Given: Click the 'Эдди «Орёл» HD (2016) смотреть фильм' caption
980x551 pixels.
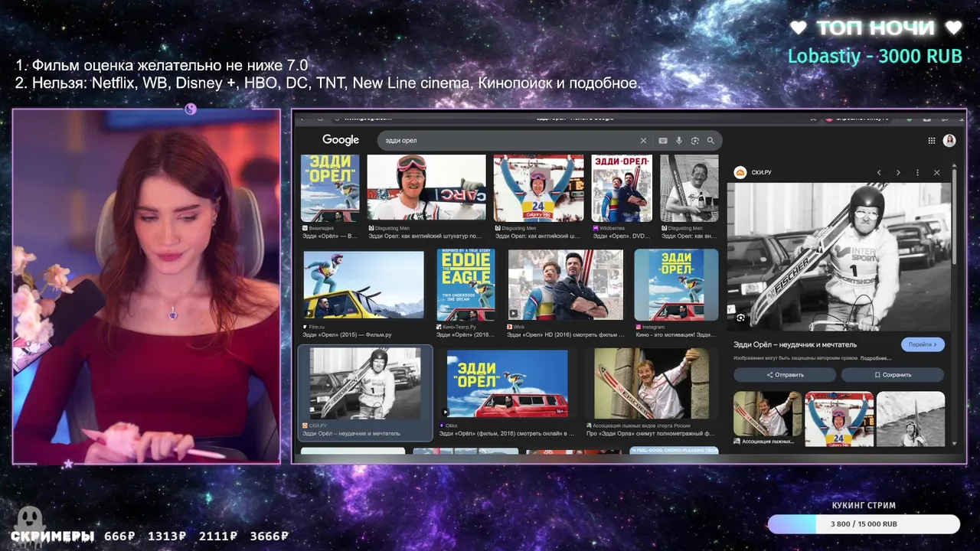Looking at the screenshot, I should pyautogui.click(x=566, y=335).
